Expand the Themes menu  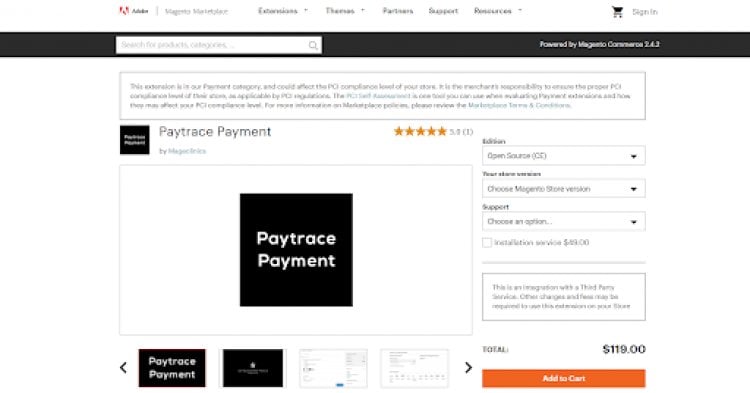point(345,11)
